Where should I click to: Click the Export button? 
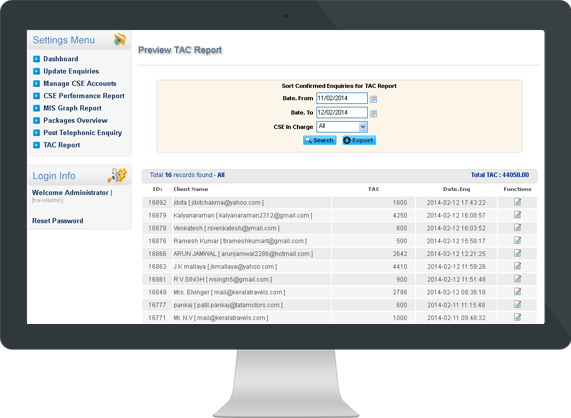359,140
